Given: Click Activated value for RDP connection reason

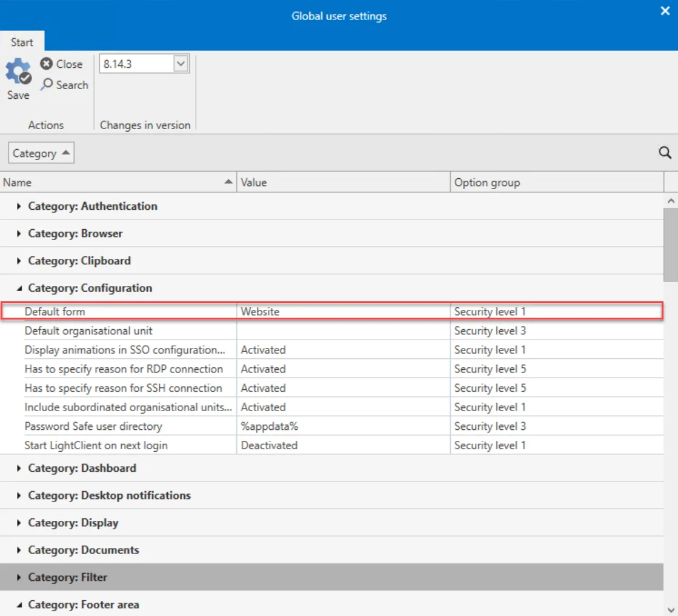Looking at the screenshot, I should [263, 369].
